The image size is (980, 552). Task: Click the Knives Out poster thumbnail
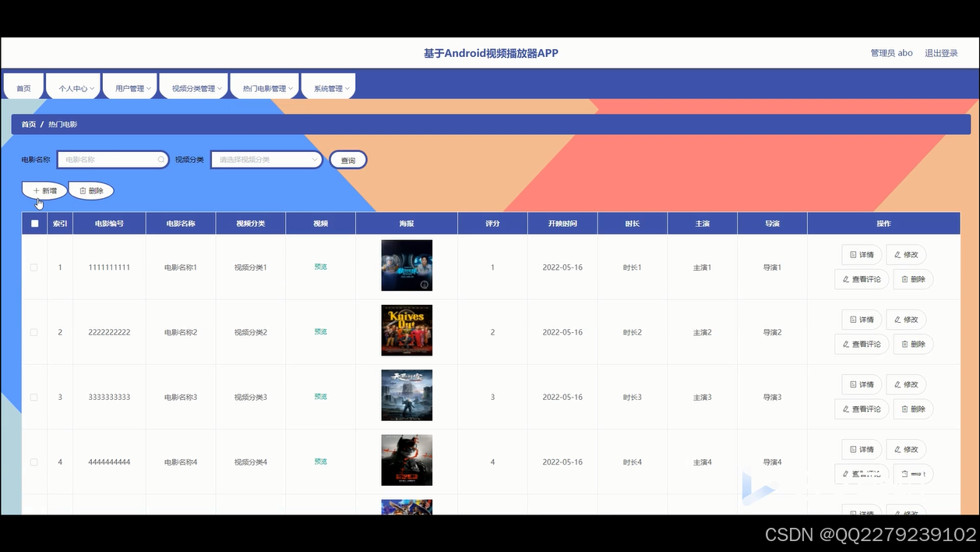pyautogui.click(x=406, y=330)
